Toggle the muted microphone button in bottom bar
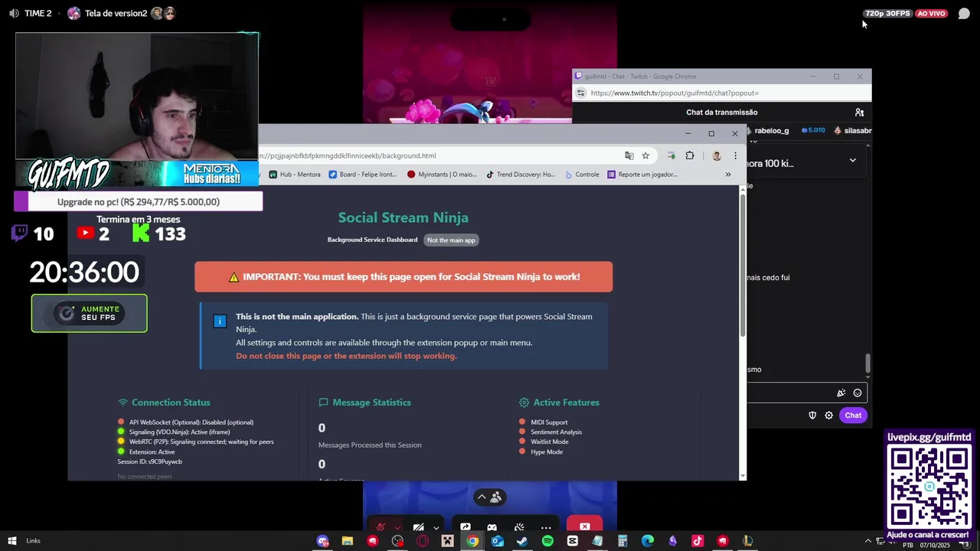 pyautogui.click(x=381, y=527)
